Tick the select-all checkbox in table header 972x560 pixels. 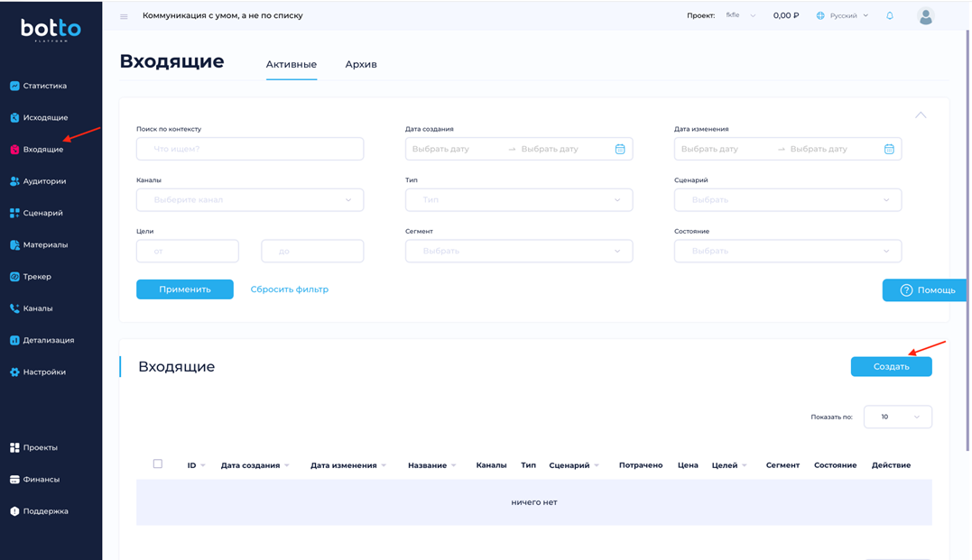(158, 464)
